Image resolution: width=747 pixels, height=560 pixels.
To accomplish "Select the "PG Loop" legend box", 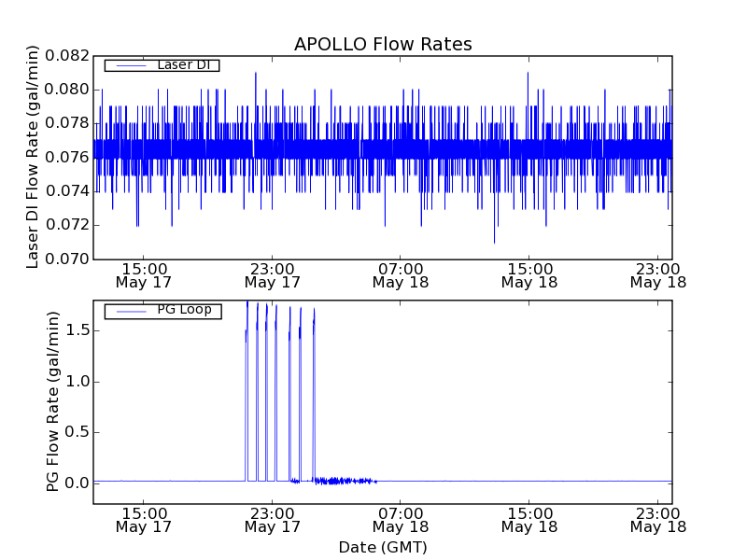I will coord(162,311).
